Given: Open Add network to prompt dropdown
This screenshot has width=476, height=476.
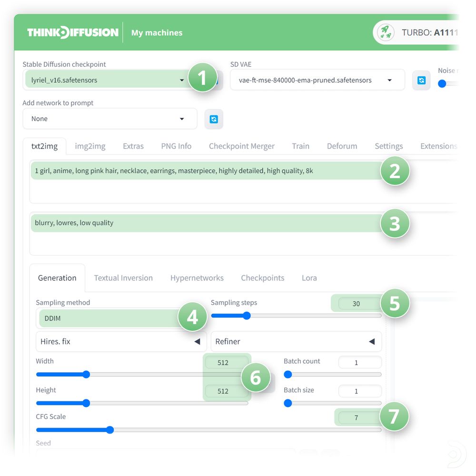Looking at the screenshot, I should click(110, 119).
